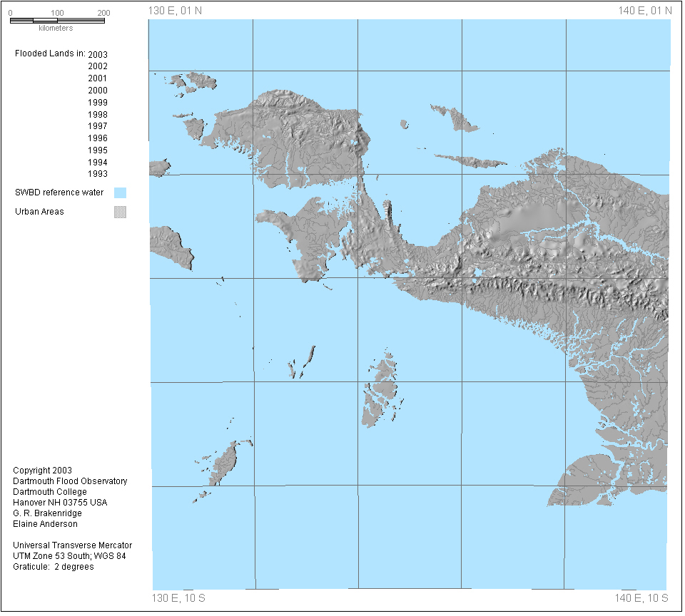Select the 1993 flood year legend entry

click(x=98, y=174)
